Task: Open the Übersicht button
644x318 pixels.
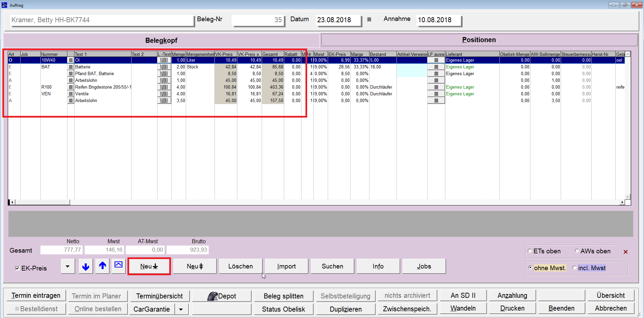Action: click(611, 295)
